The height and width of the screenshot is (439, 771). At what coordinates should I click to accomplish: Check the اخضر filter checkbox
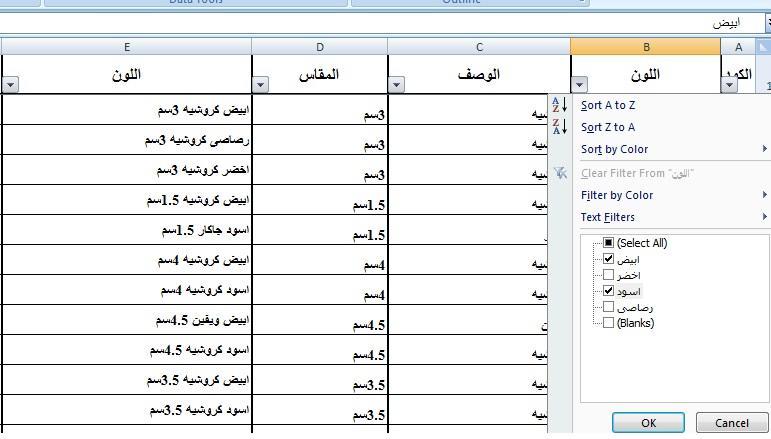click(608, 274)
